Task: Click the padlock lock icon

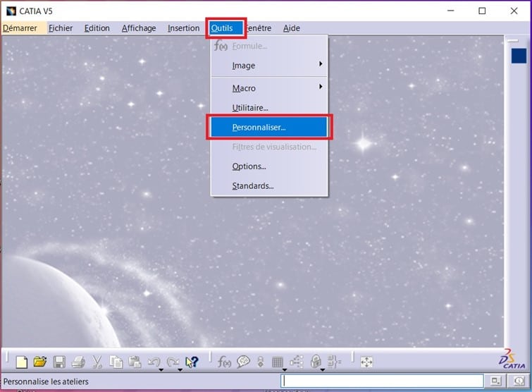Action: (316, 362)
